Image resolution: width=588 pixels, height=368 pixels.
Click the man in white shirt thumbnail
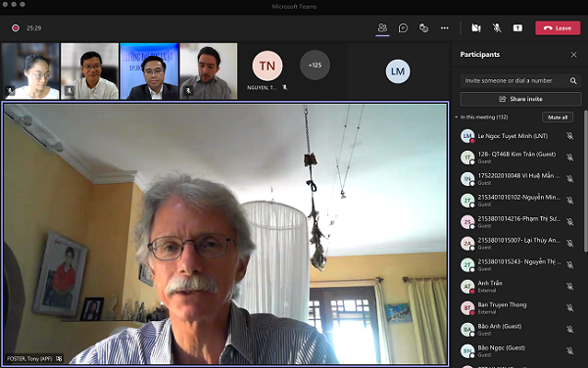tap(89, 71)
